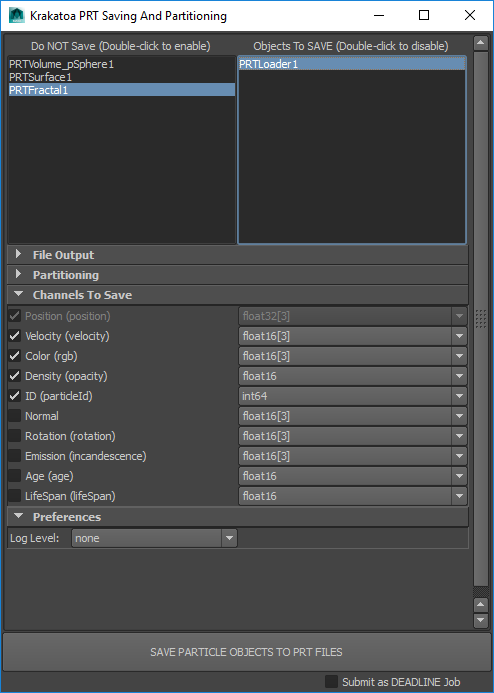Open Emission data type dropdown
Screen dimensions: 494x693
click(353, 456)
